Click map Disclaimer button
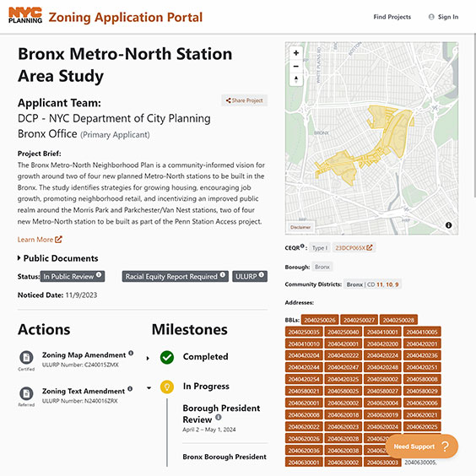This screenshot has width=476, height=476. pyautogui.click(x=300, y=227)
